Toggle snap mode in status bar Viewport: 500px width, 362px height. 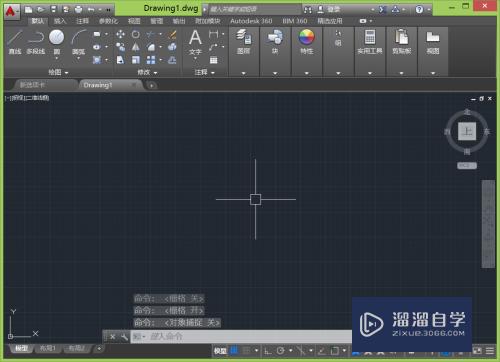pos(246,350)
